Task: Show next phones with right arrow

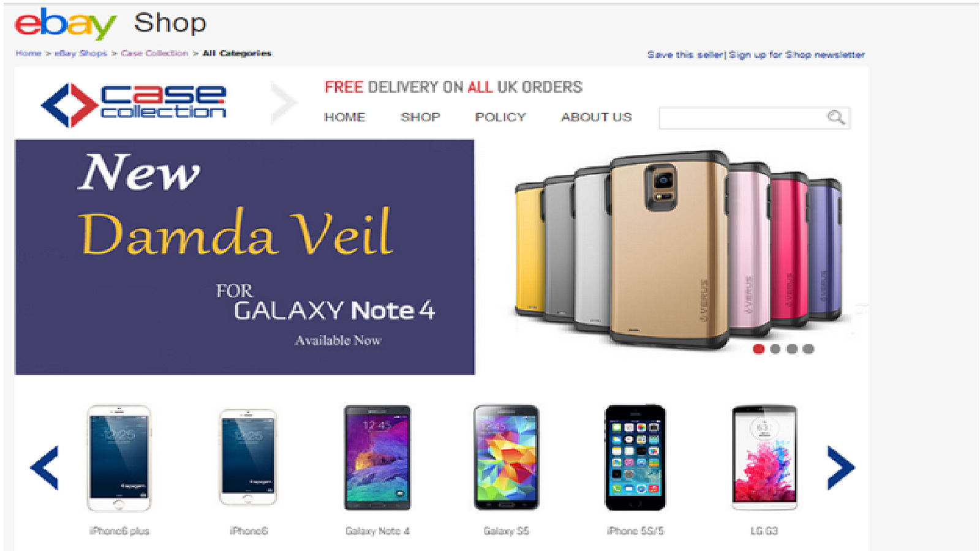Action: click(x=841, y=468)
